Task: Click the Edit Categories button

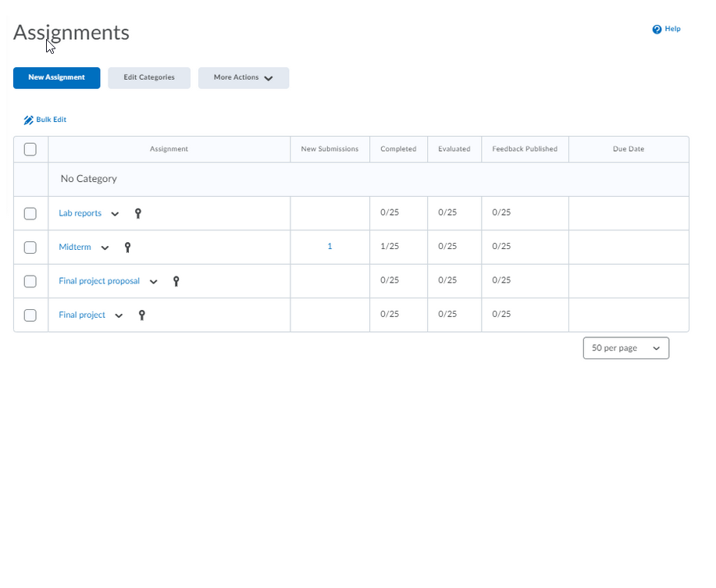Action: pyautogui.click(x=149, y=78)
